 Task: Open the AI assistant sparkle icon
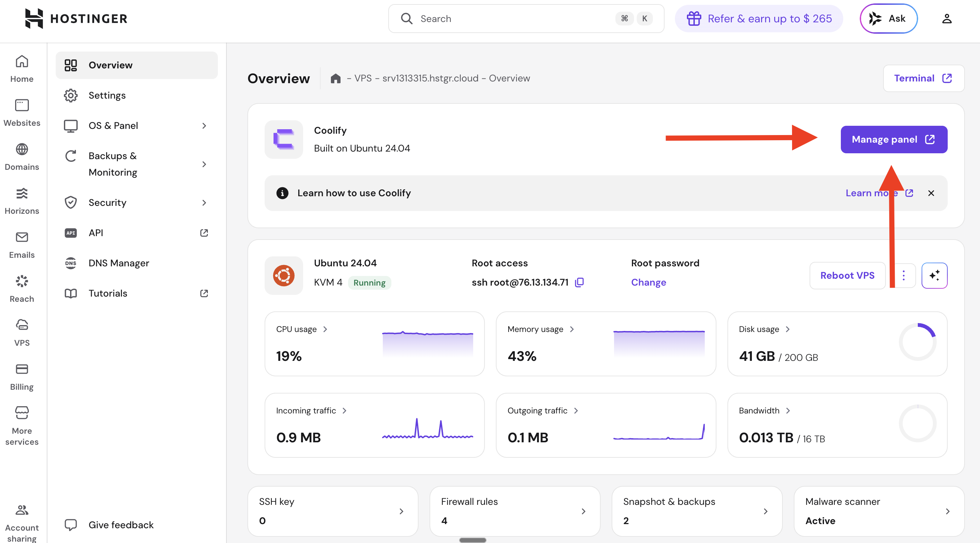(934, 276)
